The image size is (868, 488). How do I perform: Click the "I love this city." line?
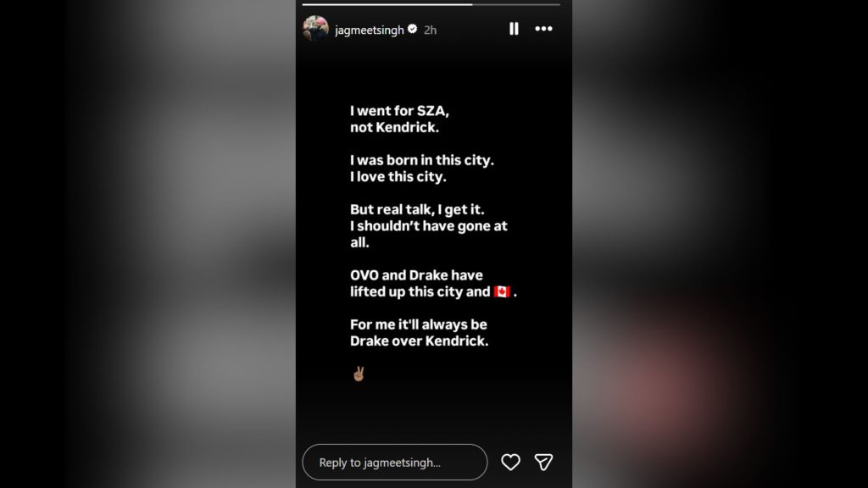tap(398, 176)
